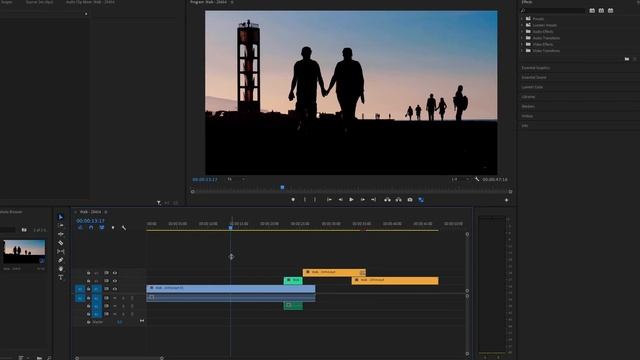Screen dimensions: 640x360
Task: Expand Audio Transitions folder
Action: [x=522, y=38]
